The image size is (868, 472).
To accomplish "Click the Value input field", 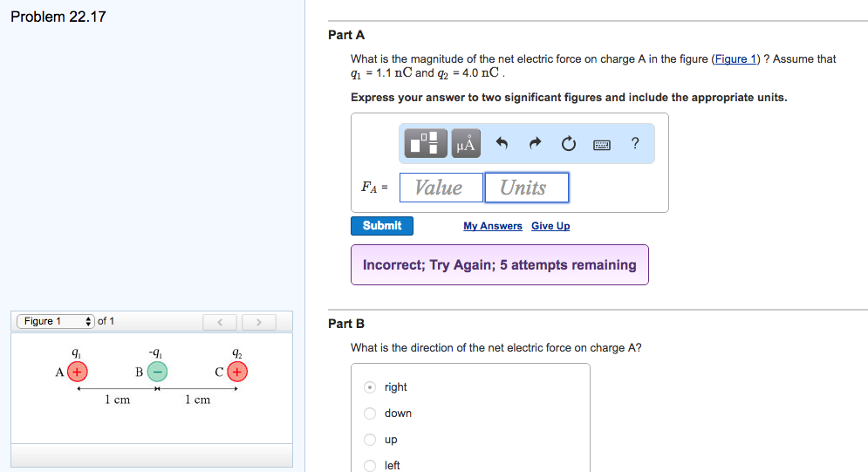I will point(441,188).
